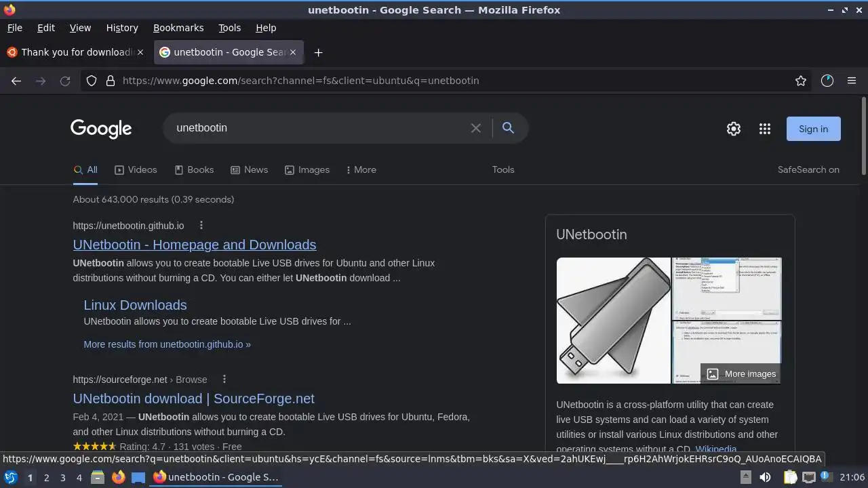
Task: Filter results by Books
Action: coord(194,170)
